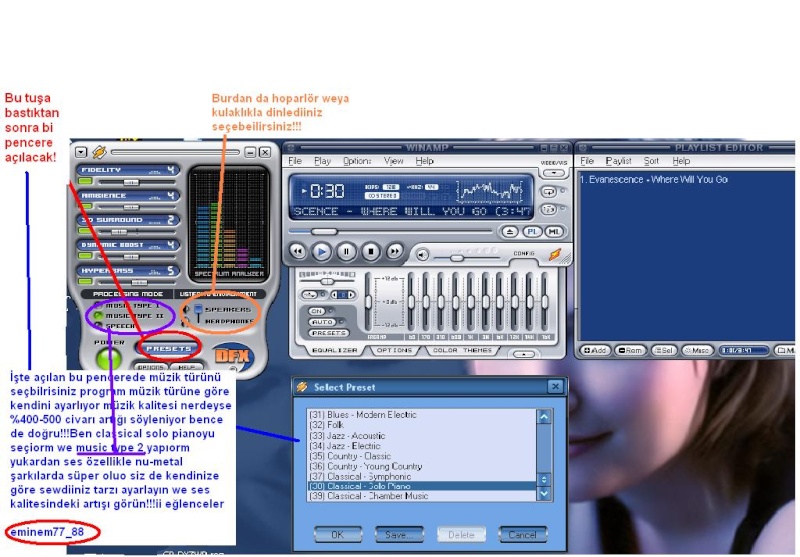Pause playback in Winamp

(346, 251)
